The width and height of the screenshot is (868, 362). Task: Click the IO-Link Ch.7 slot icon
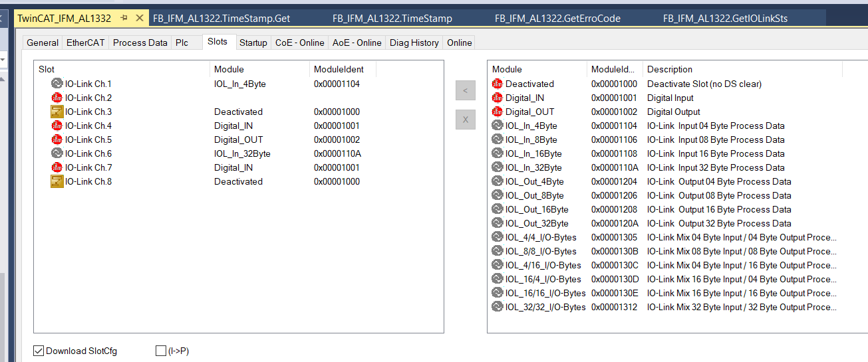point(57,167)
